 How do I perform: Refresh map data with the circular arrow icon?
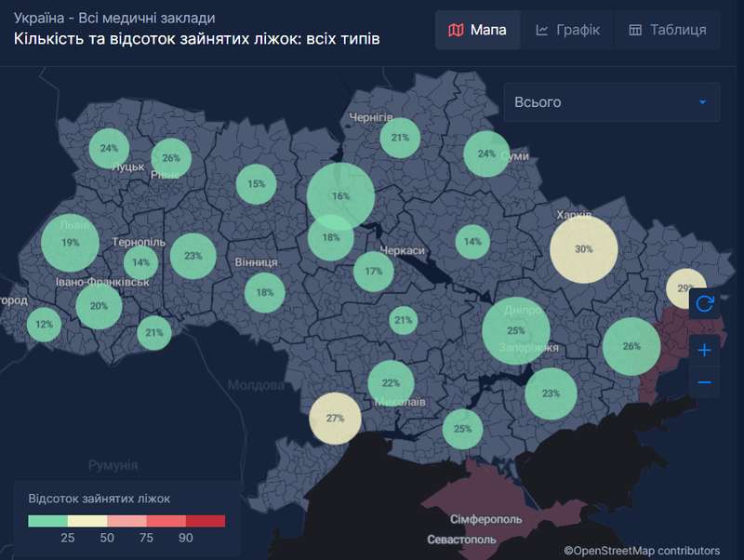[x=705, y=303]
